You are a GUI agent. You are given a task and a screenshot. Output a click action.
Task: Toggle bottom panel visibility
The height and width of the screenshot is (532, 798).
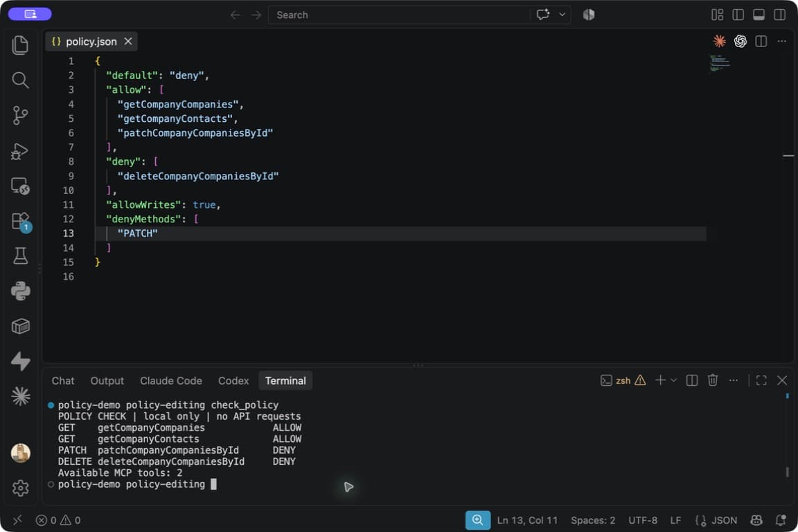coord(759,15)
